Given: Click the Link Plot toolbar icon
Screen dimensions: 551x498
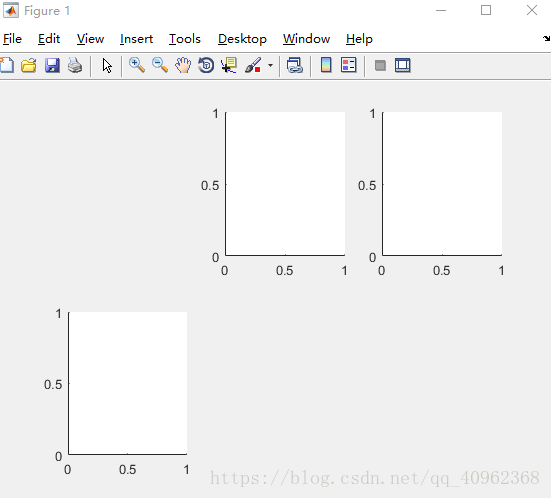Looking at the screenshot, I should [294, 65].
